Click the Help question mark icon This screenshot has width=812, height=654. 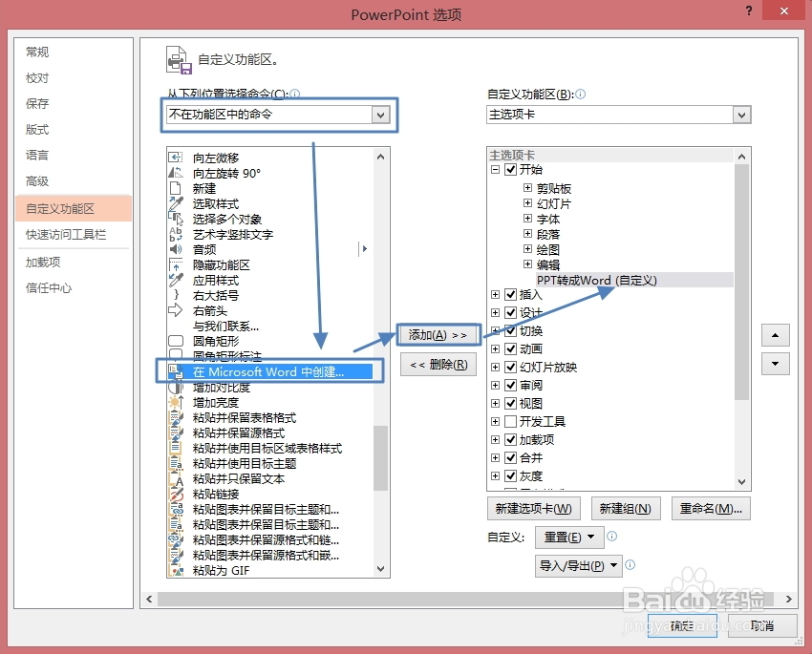[749, 11]
